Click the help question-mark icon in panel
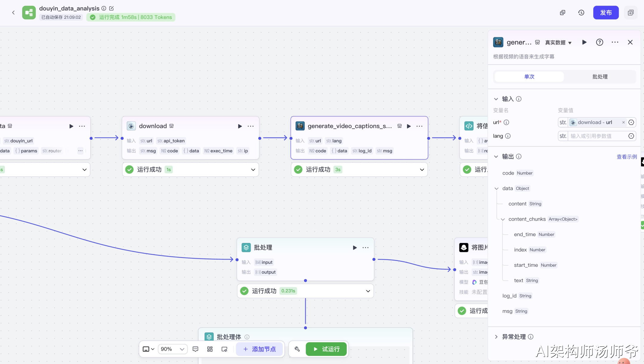The height and width of the screenshot is (364, 644). point(599,42)
